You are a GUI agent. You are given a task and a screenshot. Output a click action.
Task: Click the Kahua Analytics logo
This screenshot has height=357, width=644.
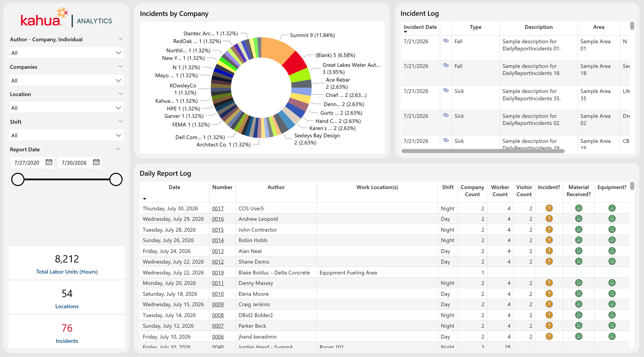pos(66,18)
